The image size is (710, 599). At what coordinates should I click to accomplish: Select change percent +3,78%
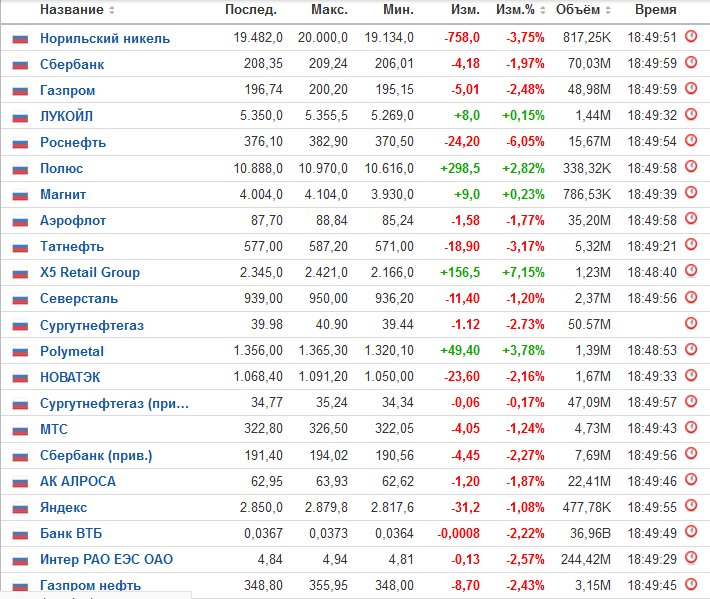(523, 351)
